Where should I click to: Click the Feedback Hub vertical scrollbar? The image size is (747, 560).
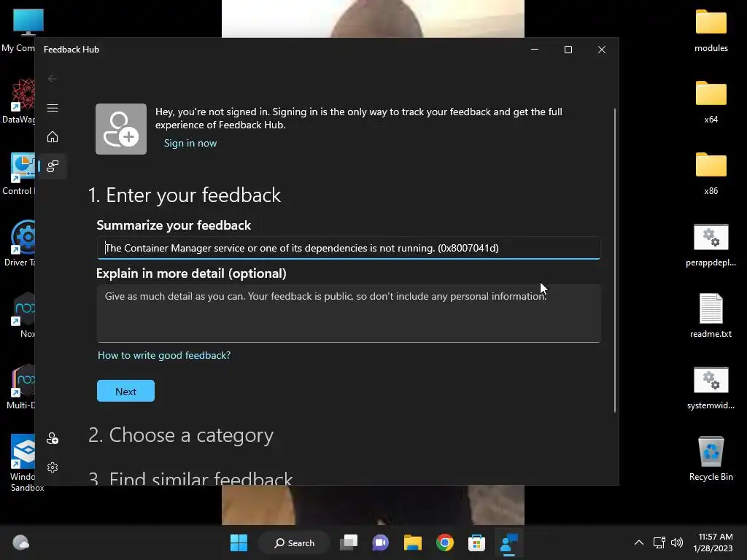pyautogui.click(x=614, y=260)
